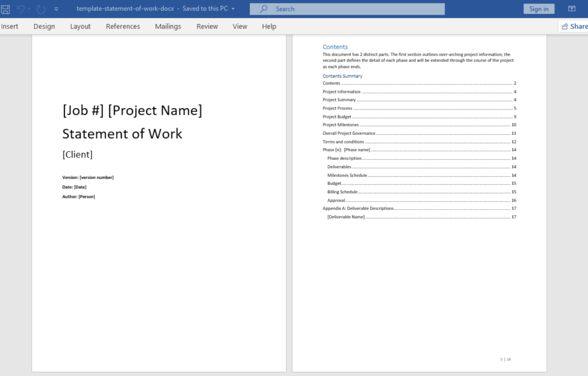Image resolution: width=588 pixels, height=376 pixels.
Task: Click the 'Statement of Work' heading
Action: [x=122, y=133]
